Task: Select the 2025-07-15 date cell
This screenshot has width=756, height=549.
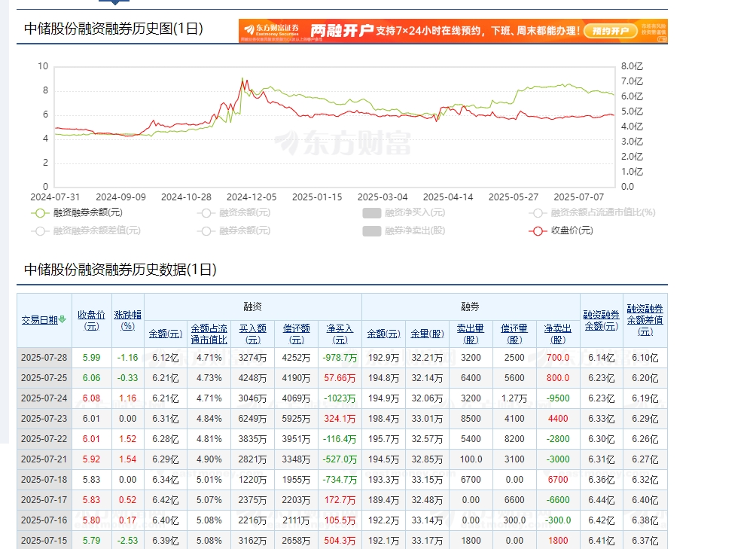Action: point(44,540)
